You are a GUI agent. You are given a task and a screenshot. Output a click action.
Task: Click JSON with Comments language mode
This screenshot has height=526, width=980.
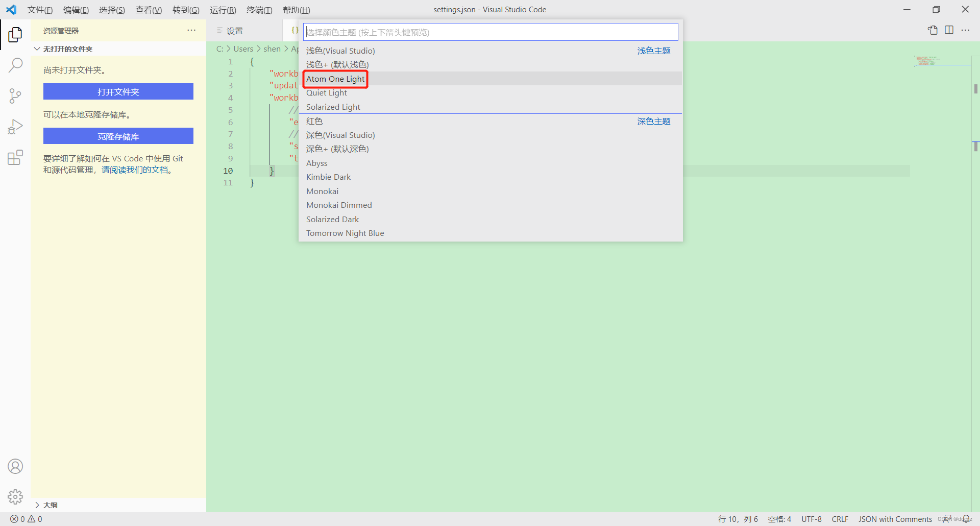(895, 519)
